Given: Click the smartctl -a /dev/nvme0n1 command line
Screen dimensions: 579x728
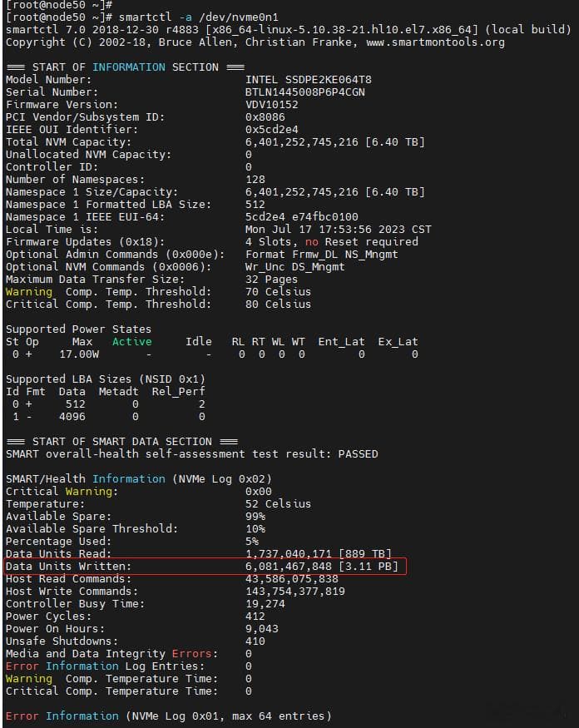Looking at the screenshot, I should (199, 17).
